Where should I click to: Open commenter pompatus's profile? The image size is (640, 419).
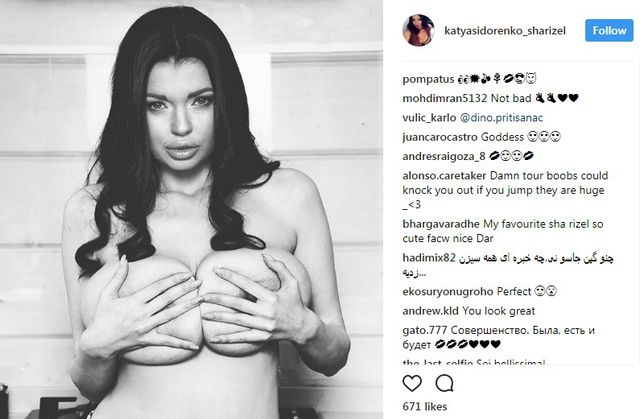[428, 79]
